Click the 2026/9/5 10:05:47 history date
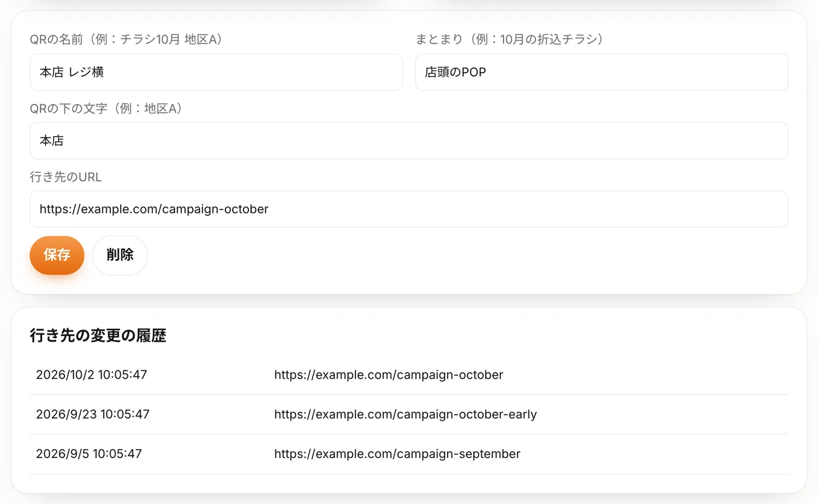This screenshot has height=504, width=818. [89, 454]
